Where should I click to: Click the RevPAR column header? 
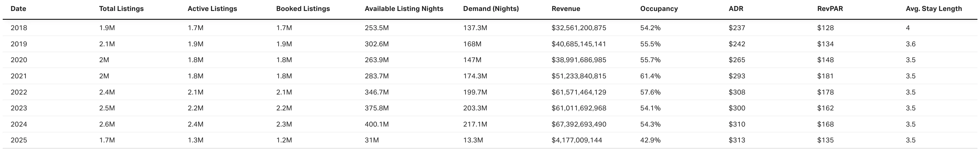[x=830, y=9]
